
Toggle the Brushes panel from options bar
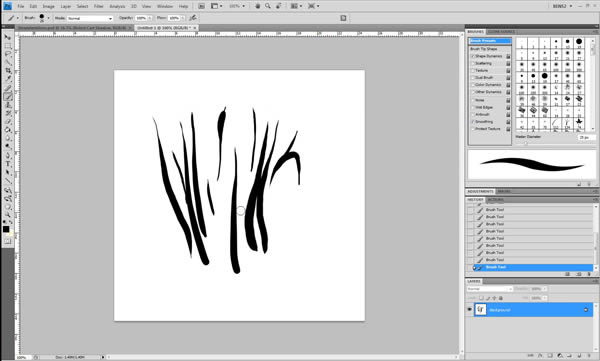coord(343,18)
